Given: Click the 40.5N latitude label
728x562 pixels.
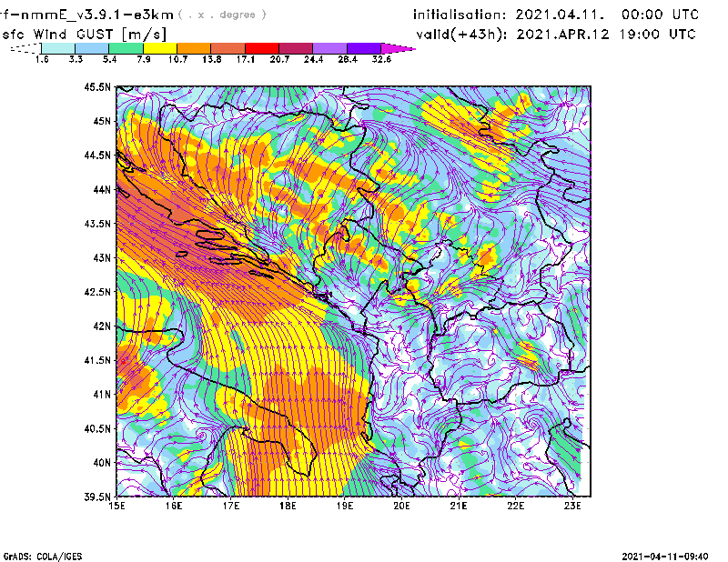Looking at the screenshot, I should click(97, 429).
